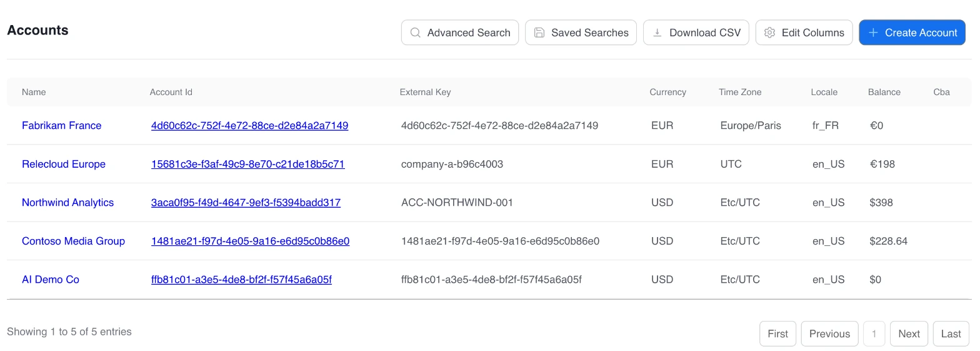This screenshot has height=351, width=980.
Task: Open the Relecloud Europe account
Action: (64, 165)
